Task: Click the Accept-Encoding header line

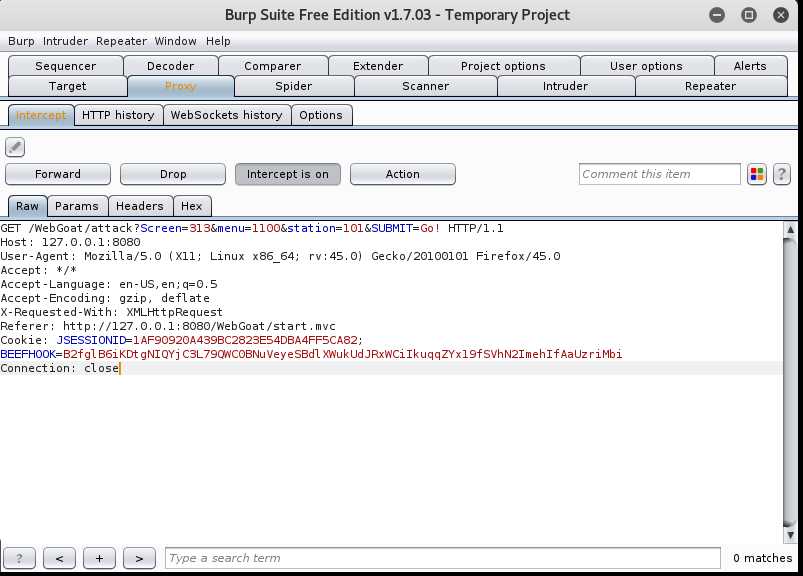Action: point(105,298)
